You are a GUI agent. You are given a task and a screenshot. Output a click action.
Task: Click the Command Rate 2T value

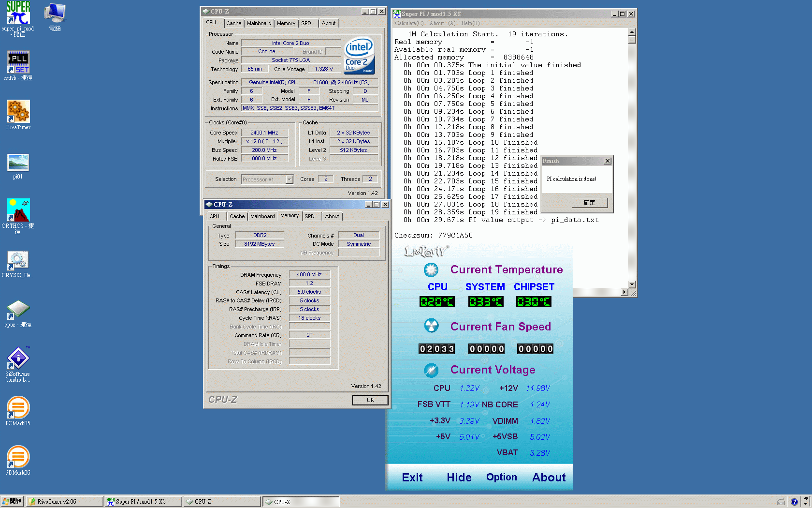pyautogui.click(x=309, y=335)
